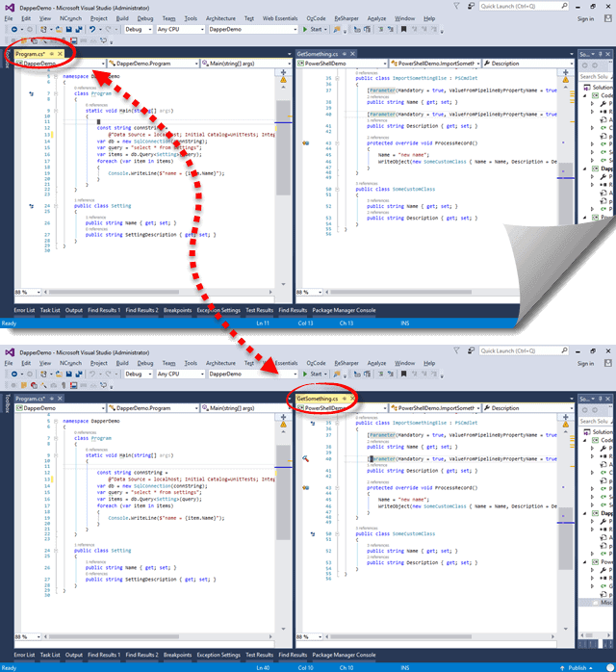Click the Undo arrow in the lower window toolbar
Screen dimensions: 616x672
coord(91,374)
